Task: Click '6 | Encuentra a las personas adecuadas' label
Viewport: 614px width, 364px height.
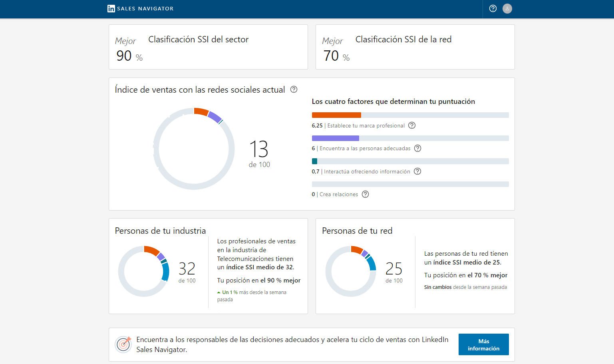Action: pyautogui.click(x=361, y=148)
